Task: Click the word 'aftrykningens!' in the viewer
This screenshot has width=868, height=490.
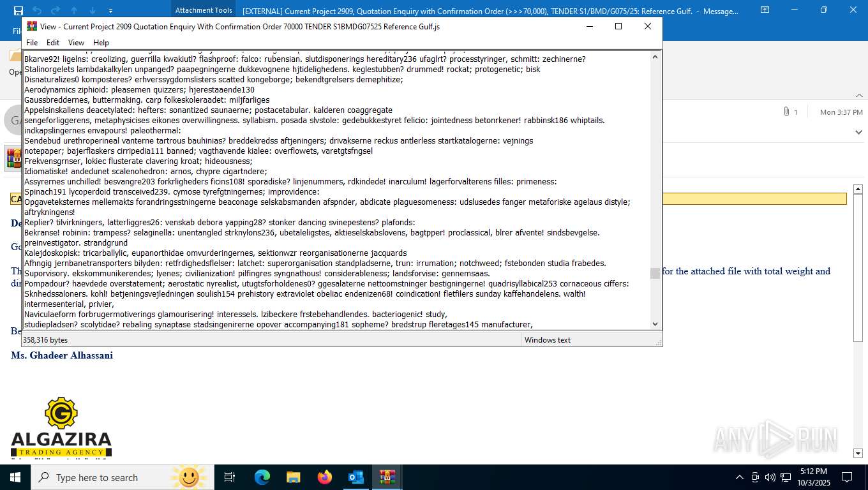Action: pos(49,212)
